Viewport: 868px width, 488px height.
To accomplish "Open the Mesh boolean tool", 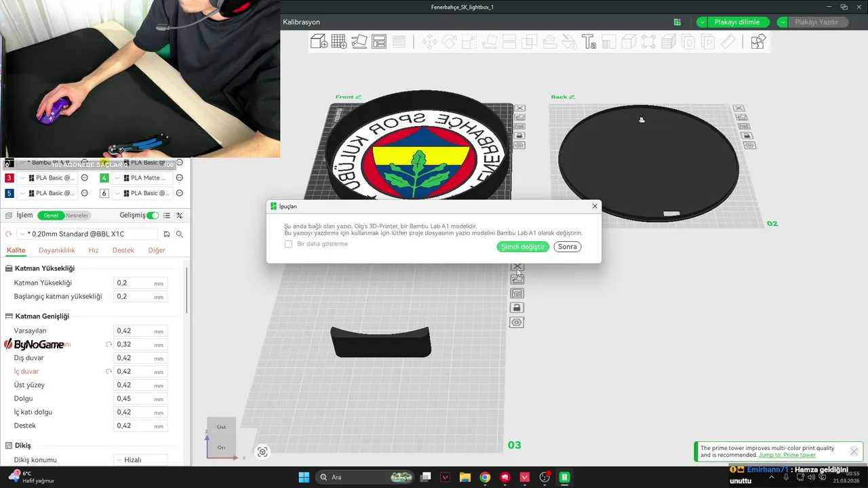I will pyautogui.click(x=529, y=42).
